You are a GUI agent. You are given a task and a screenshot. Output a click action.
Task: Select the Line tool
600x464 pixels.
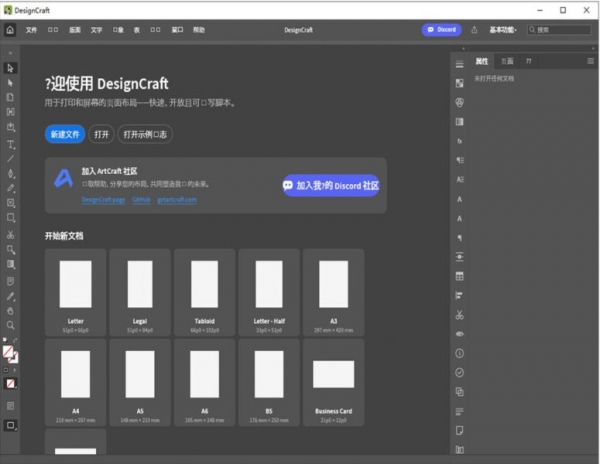click(x=10, y=159)
